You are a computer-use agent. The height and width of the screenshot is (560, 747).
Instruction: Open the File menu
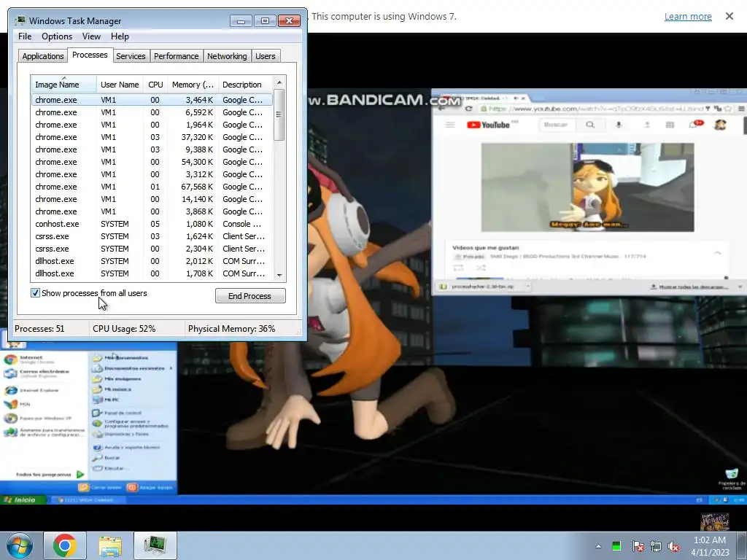(x=25, y=36)
